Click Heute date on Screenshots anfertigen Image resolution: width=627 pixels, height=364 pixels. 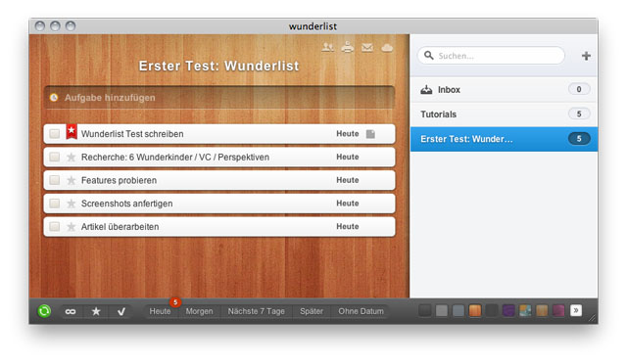(x=348, y=204)
